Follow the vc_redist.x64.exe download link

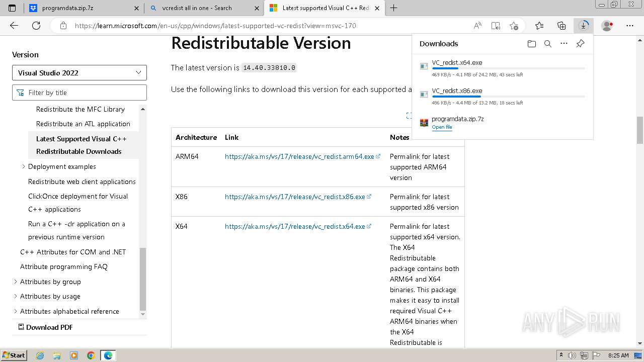point(298,226)
